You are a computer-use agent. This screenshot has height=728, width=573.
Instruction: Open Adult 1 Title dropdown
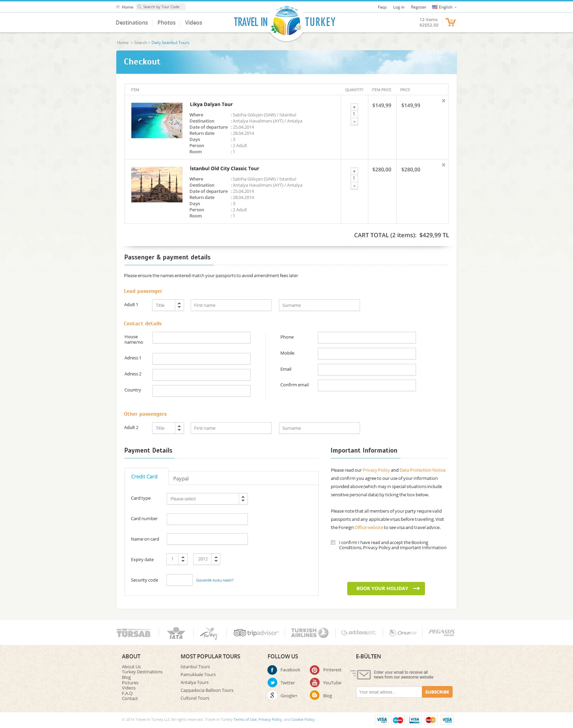coord(168,305)
